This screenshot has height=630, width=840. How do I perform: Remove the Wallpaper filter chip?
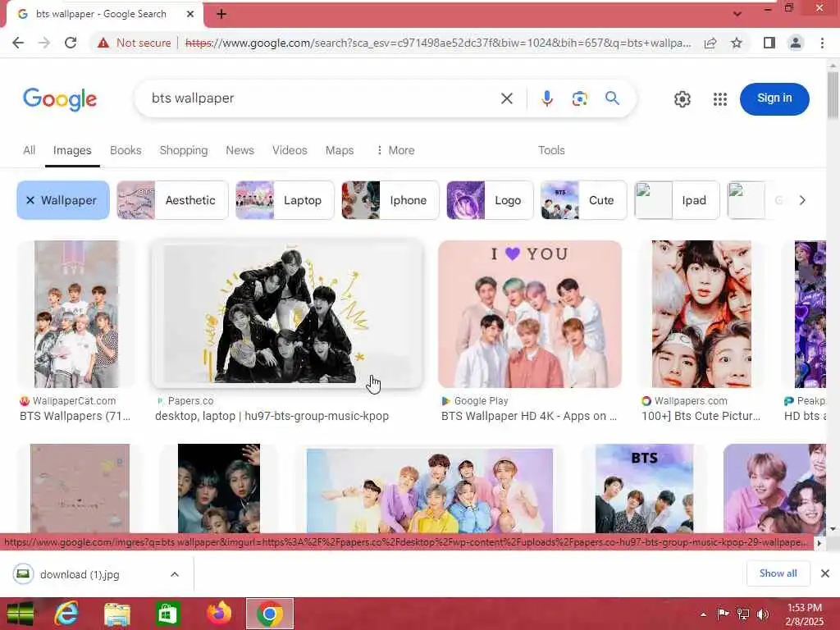63,200
